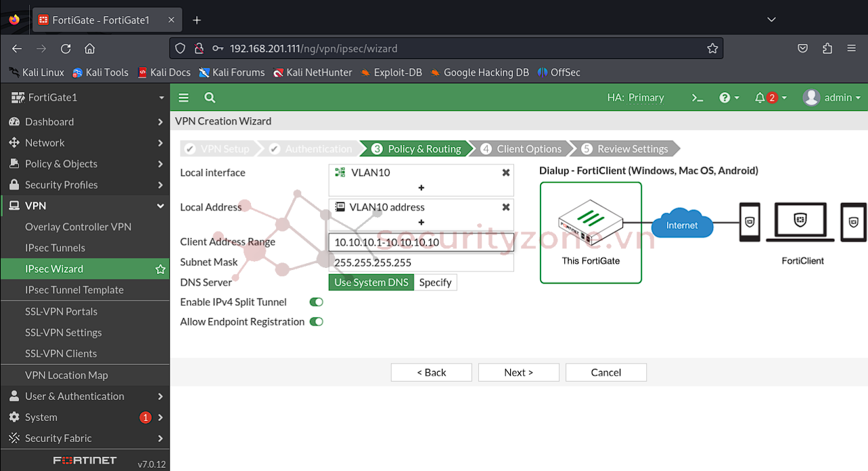Remove VLAN10 from Local interface
The image size is (868, 471).
(x=505, y=173)
